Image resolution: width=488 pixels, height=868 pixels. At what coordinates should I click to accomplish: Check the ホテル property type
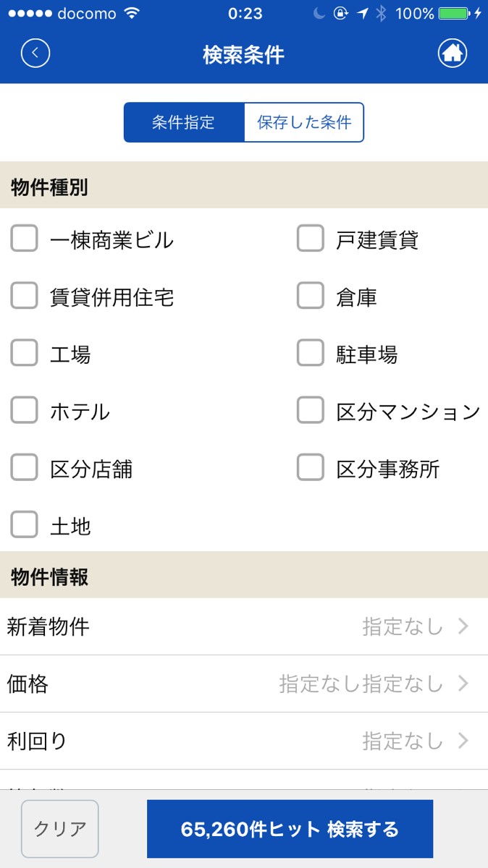point(24,411)
